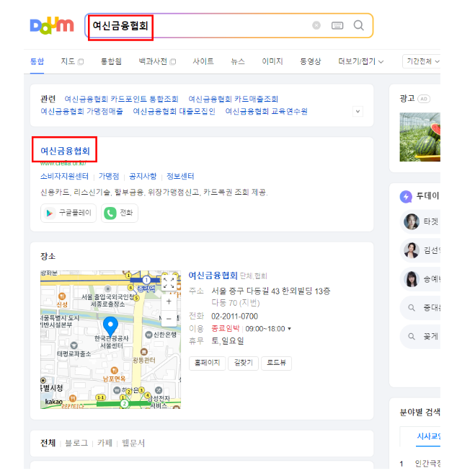Image resolution: width=457 pixels, height=476 pixels.
Task: Select the 블로그 results filter
Action: coord(76,443)
